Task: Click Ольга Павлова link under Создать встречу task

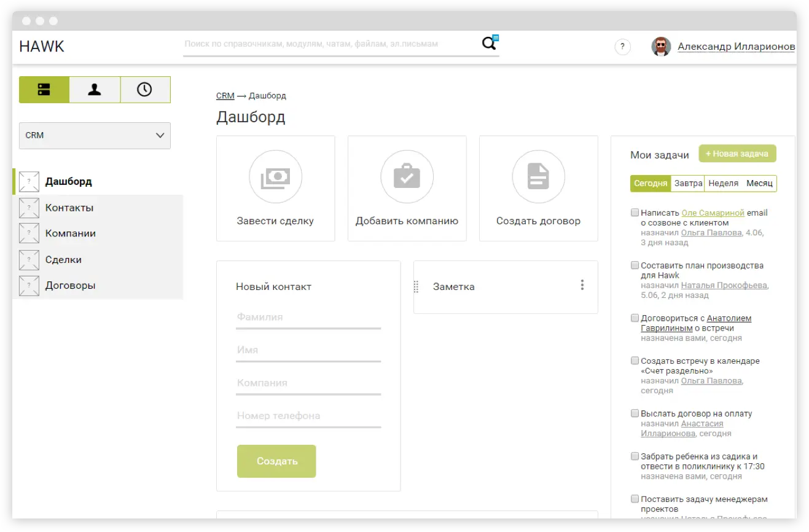Action: coord(711,381)
